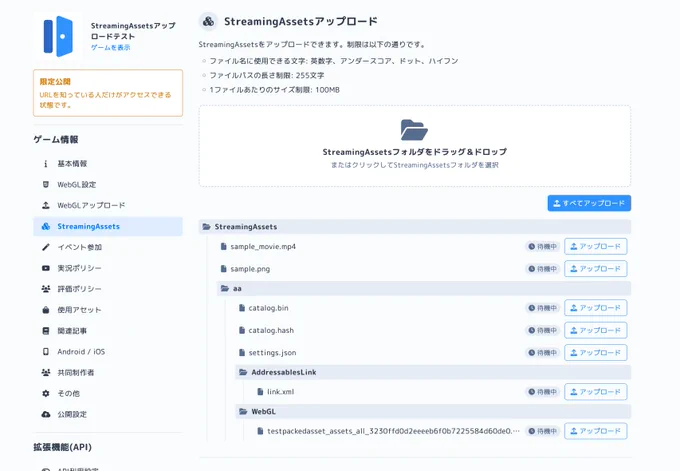
Task: Select the catalog.bin file name
Action: pos(268,308)
